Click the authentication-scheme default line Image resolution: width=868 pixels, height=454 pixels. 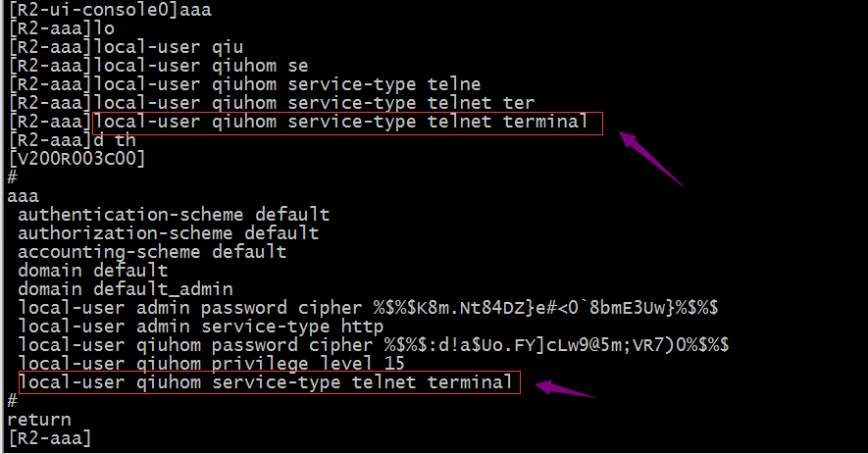point(174,215)
